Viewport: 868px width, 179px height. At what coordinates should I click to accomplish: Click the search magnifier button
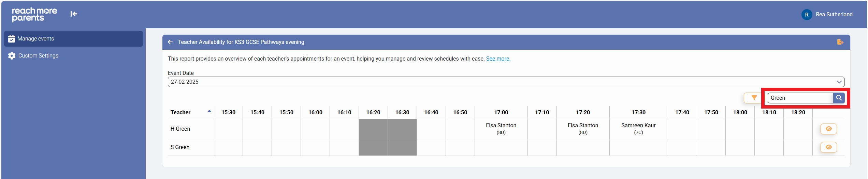point(839,98)
